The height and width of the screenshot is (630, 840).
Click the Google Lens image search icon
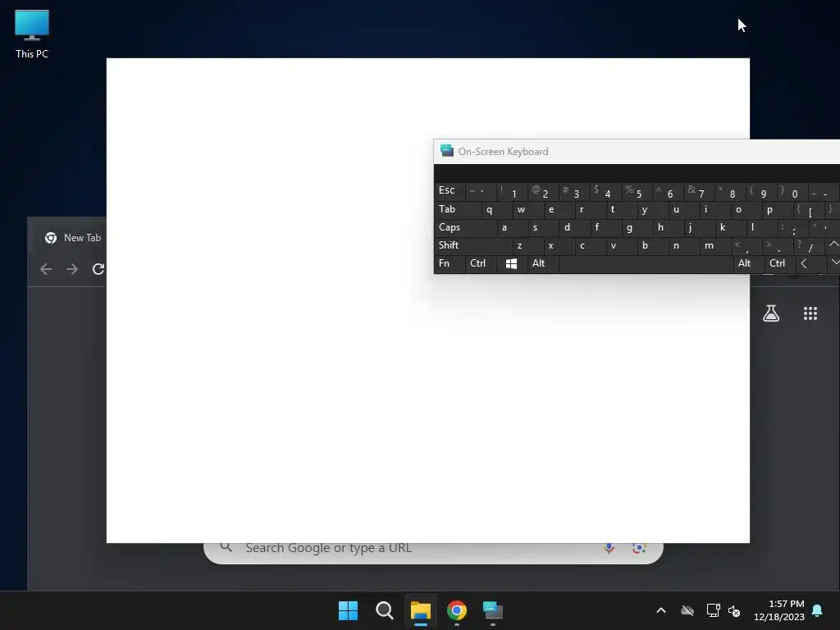pyautogui.click(x=638, y=548)
